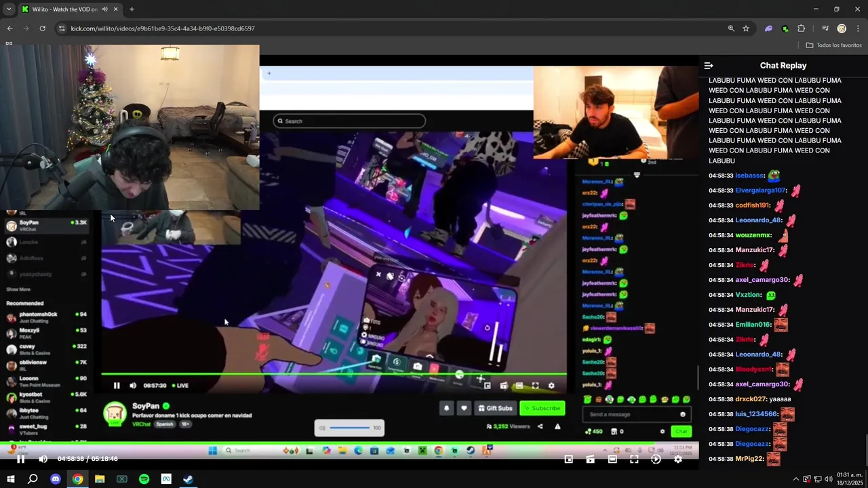
Task: Toggle theater mode on the VOD player
Action: [612, 459]
